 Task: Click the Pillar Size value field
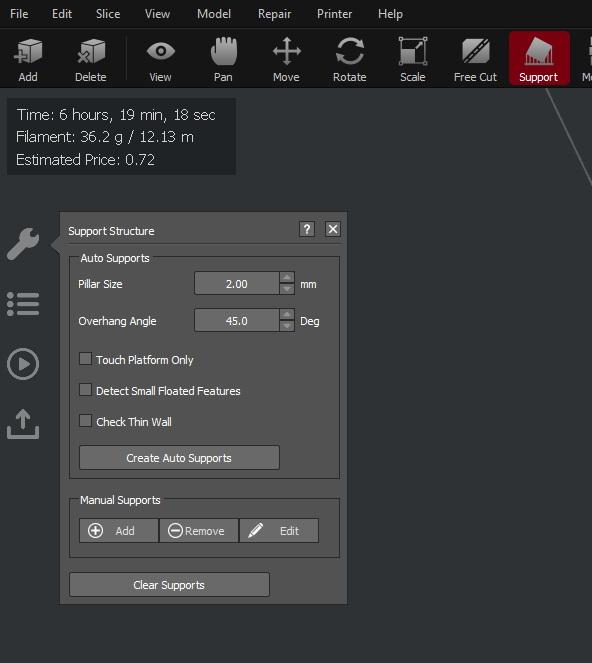pyautogui.click(x=237, y=283)
